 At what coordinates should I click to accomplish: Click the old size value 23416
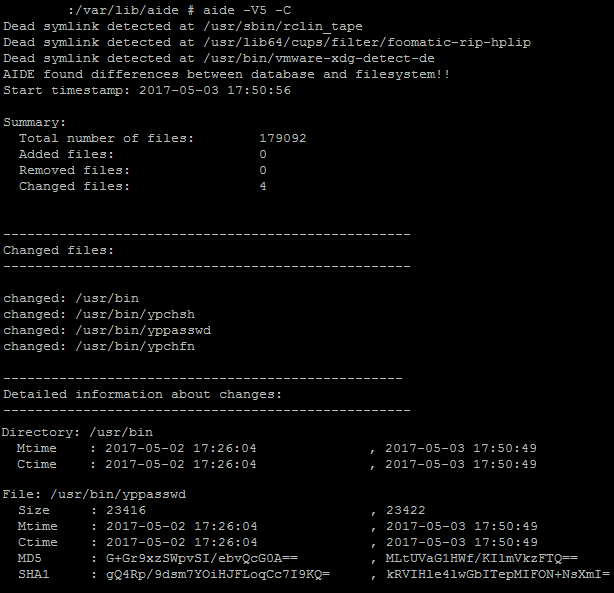click(x=126, y=510)
